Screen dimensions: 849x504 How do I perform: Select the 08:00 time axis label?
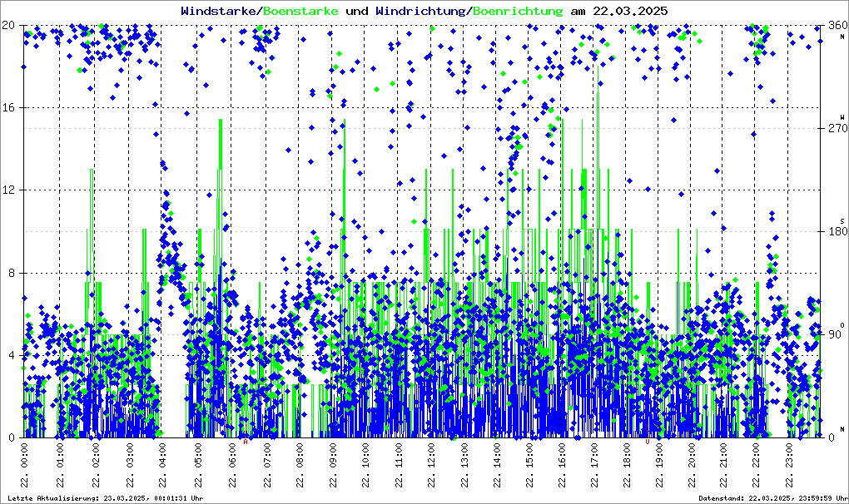click(300, 465)
